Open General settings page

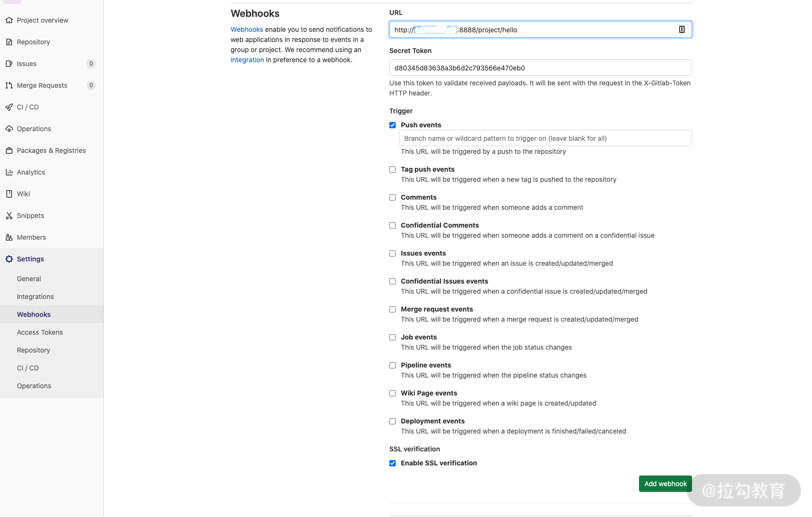tap(29, 279)
